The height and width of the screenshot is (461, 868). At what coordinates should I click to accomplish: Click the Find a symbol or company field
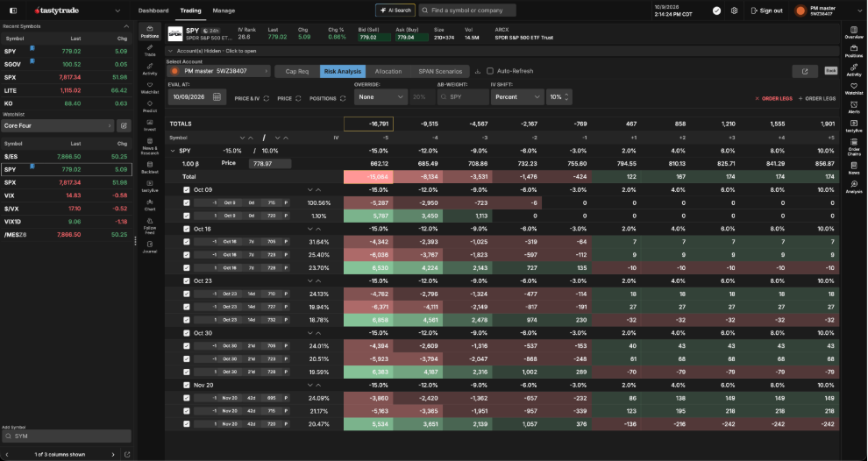(467, 10)
